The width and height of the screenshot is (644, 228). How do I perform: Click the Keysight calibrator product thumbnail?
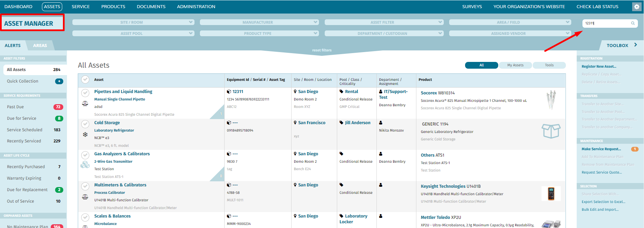551,193
